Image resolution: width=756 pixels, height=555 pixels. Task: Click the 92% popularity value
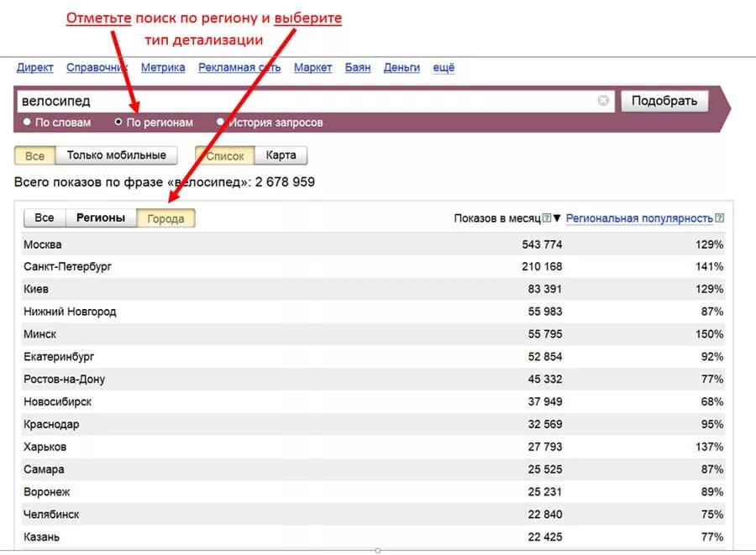[712, 357]
